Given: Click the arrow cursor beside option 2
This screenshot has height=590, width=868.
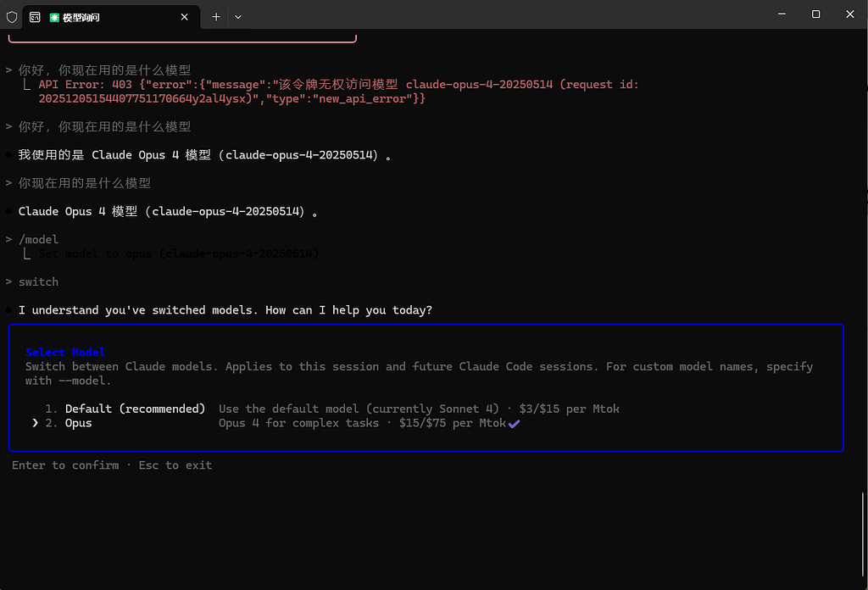Looking at the screenshot, I should click(x=36, y=423).
